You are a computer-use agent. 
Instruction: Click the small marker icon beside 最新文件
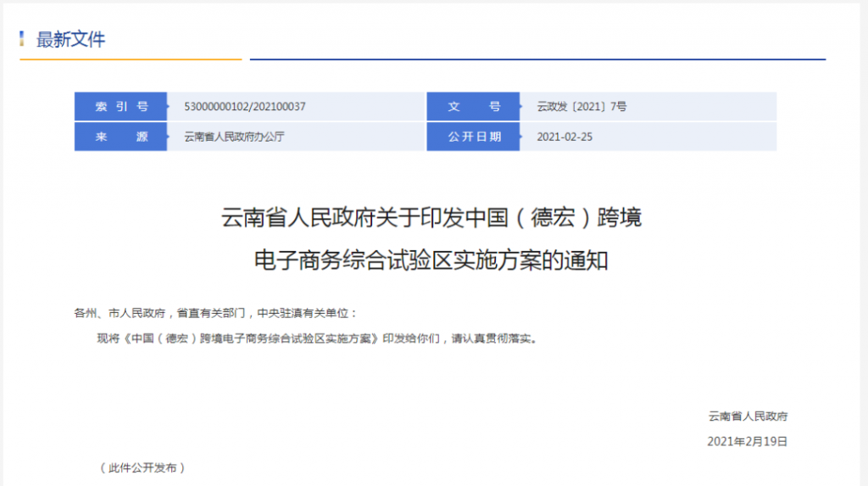(21, 39)
